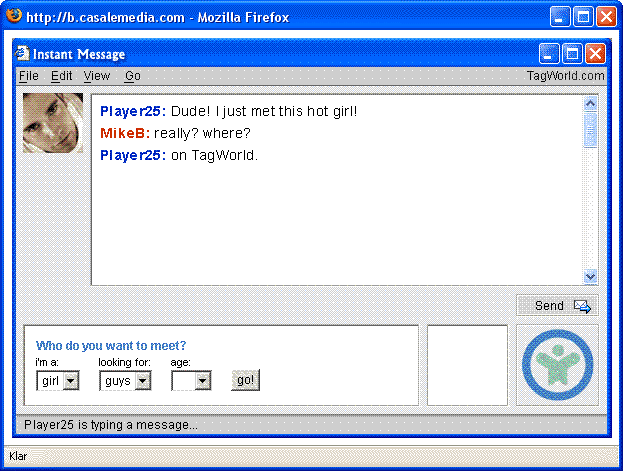This screenshot has height=471, width=623.
Task: Expand the "i'm a" girl dropdown
Action: point(71,381)
